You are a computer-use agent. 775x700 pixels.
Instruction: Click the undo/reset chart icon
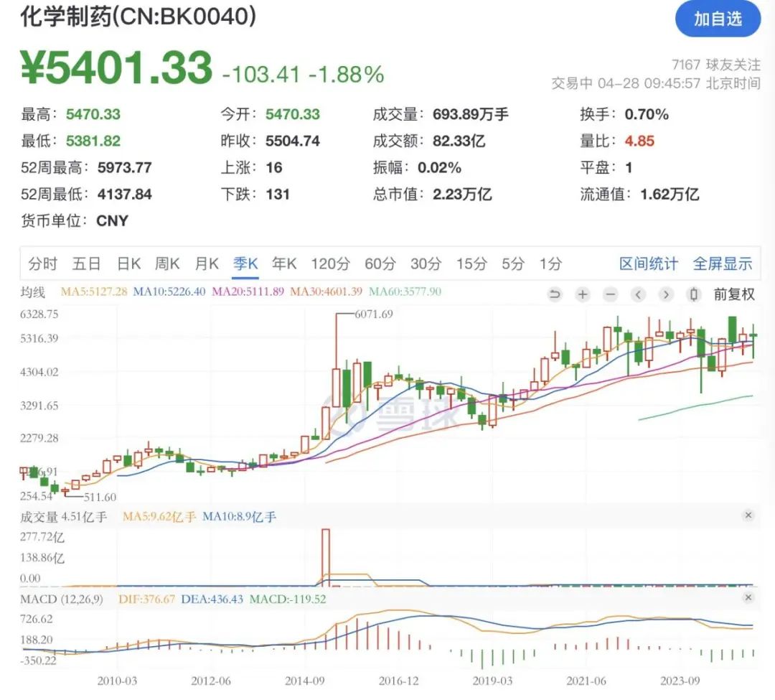click(555, 294)
